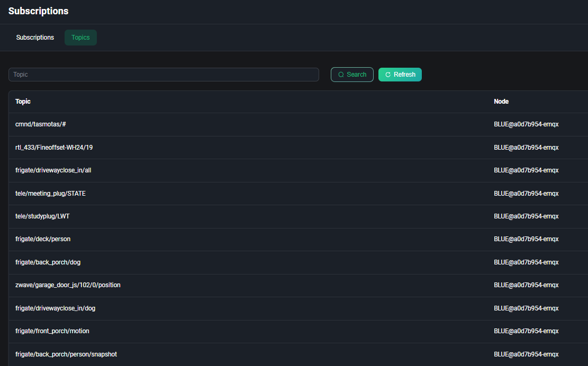Click node value in frigate/drivewayclose_in/all row
The height and width of the screenshot is (366, 588).
(526, 170)
